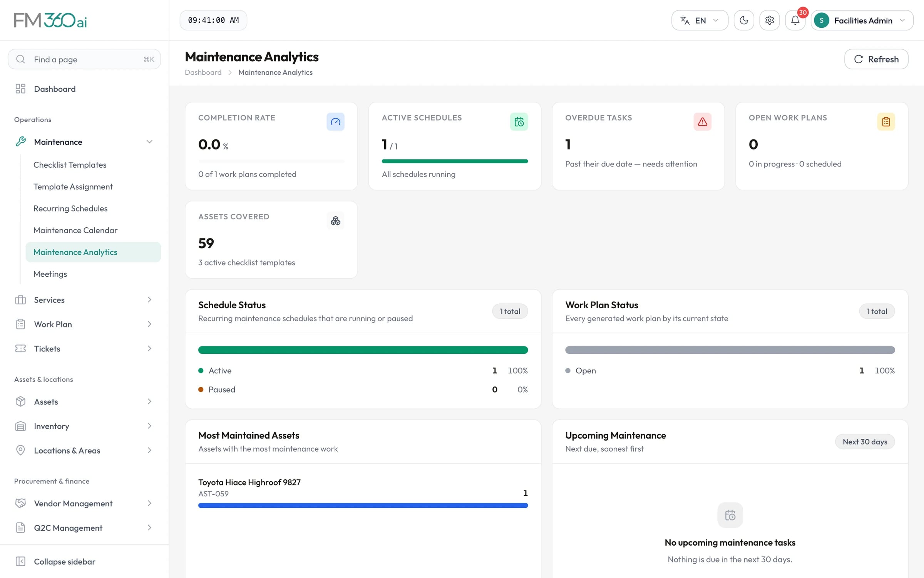
Task: Click the Q2C Management document icon
Action: pos(20,528)
